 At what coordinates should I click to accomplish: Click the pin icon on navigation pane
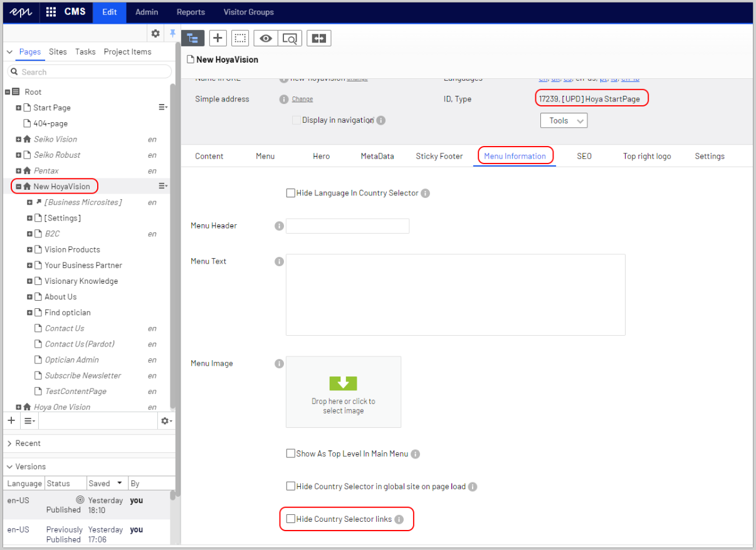click(173, 34)
